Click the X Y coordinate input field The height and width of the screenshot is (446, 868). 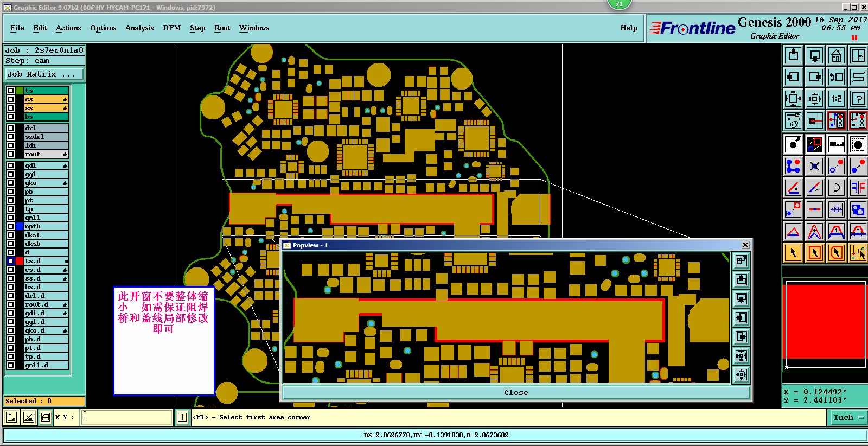coord(126,417)
